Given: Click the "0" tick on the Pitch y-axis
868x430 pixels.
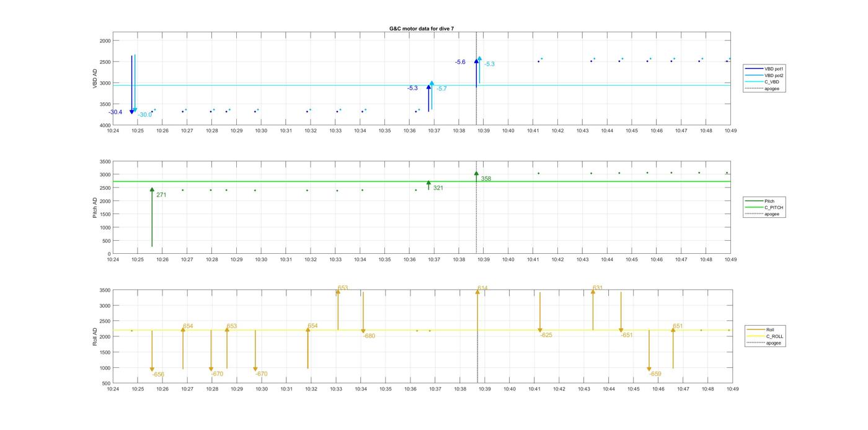Looking at the screenshot, I should [x=109, y=254].
